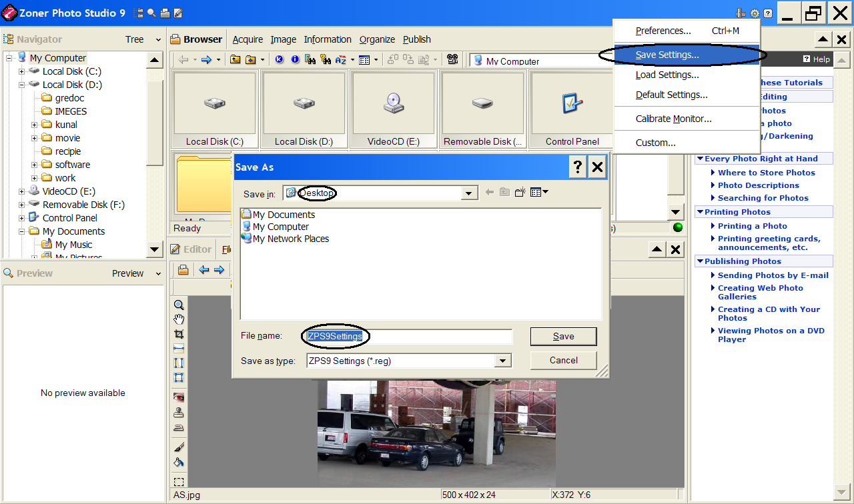Click the magnifier icon in title bar
The width and height of the screenshot is (854, 504).
(152, 13)
